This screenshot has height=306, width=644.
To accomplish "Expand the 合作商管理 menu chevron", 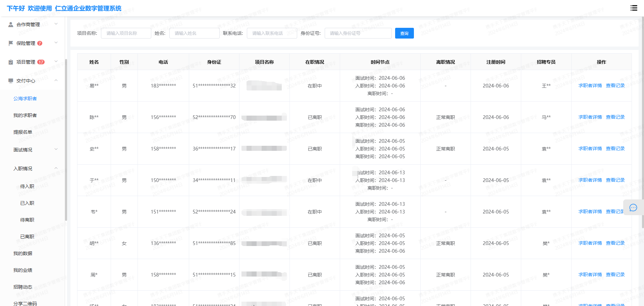I will pyautogui.click(x=56, y=24).
